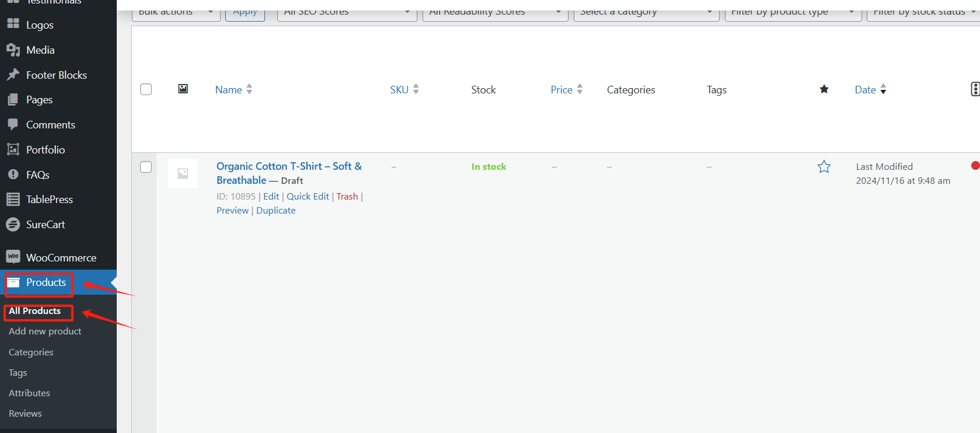Click the ID: 10895 text
The width and height of the screenshot is (980, 433).
tap(236, 197)
